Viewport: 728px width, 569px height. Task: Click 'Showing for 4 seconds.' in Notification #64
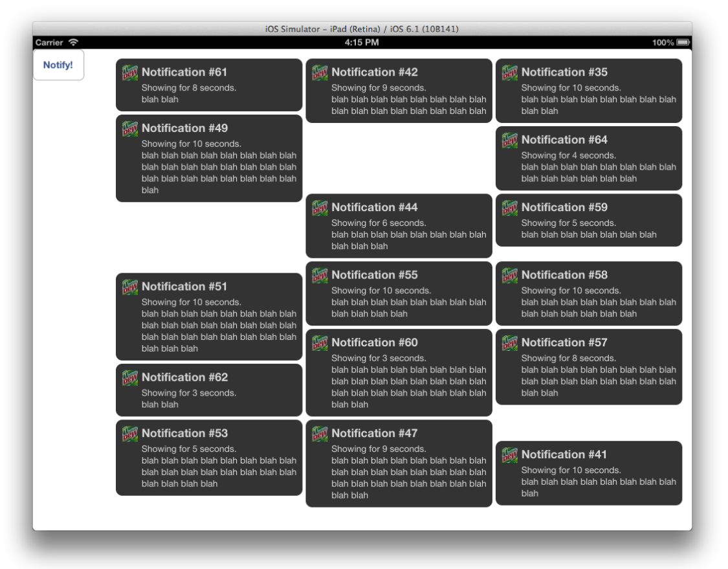click(568, 155)
